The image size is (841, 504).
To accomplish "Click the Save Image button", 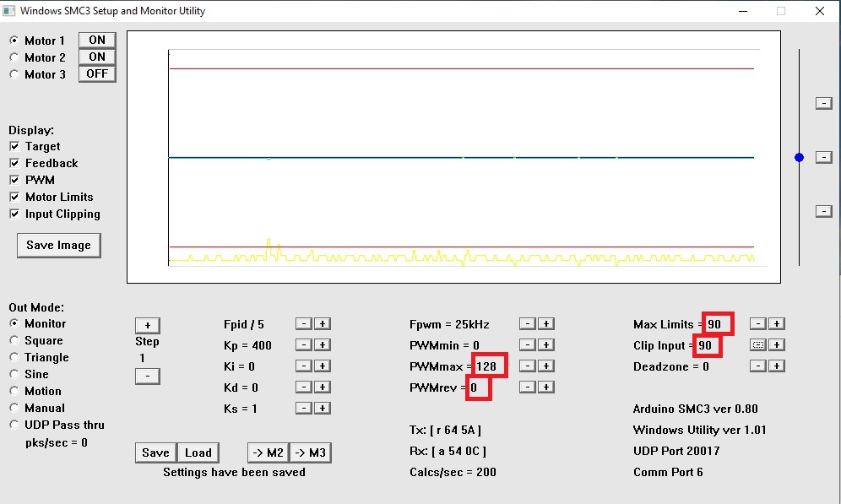I will click(58, 246).
